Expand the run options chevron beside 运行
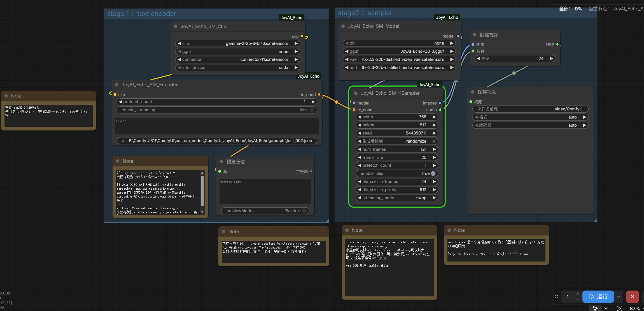The image size is (644, 311). [619, 297]
